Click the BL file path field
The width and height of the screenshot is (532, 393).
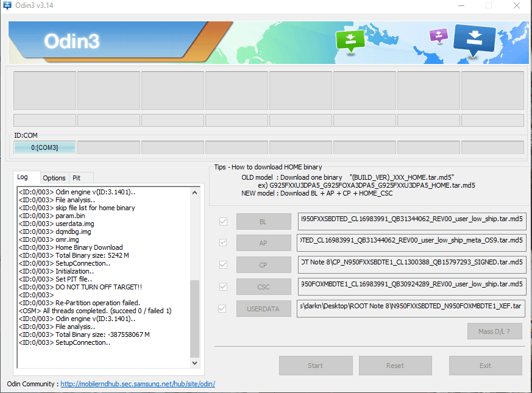click(411, 221)
